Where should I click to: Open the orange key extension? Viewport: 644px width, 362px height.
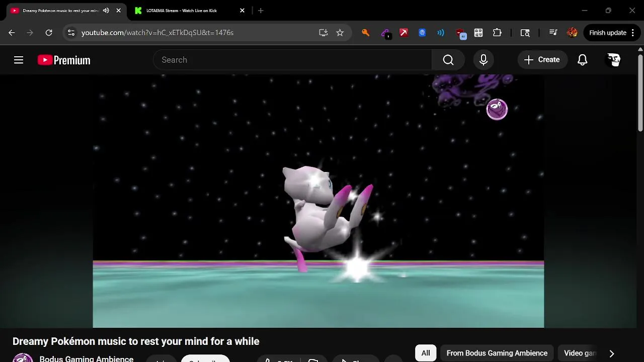pos(366,33)
